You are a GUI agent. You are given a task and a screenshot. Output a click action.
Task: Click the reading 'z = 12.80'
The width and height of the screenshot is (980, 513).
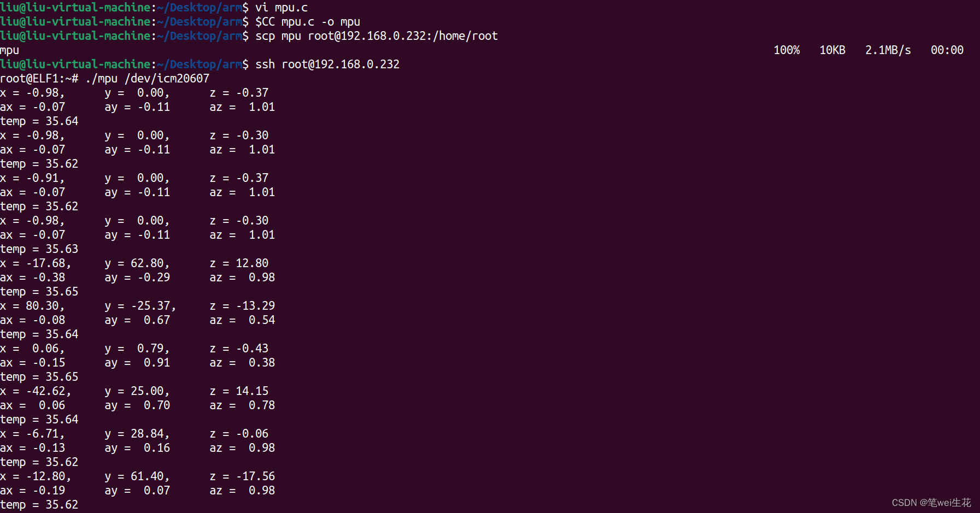click(x=239, y=263)
